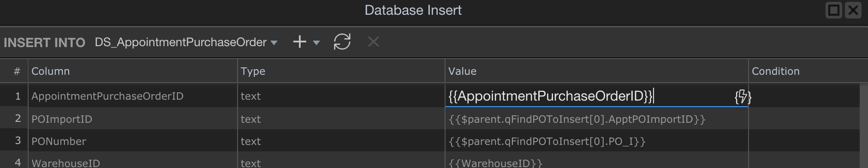Screen dimensions: 868x168
Task: Click the Value header
Action: (x=596, y=71)
